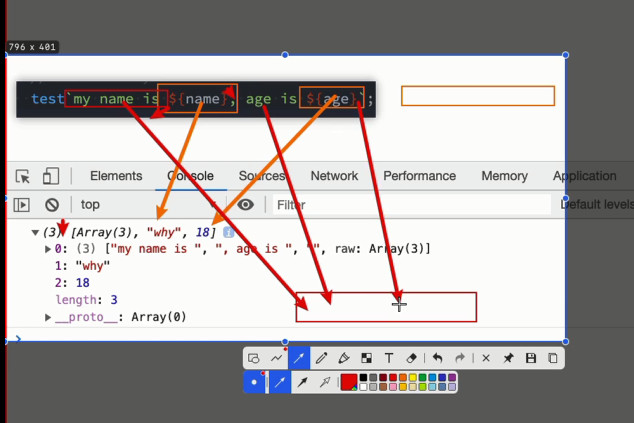The width and height of the screenshot is (634, 423).
Task: Choose the mosaic blur tool
Action: coord(366,358)
